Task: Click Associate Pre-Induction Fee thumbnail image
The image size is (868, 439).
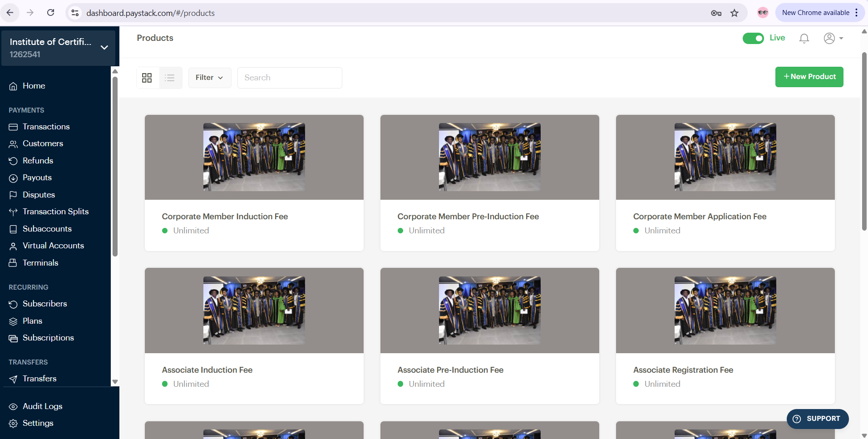Action: (490, 311)
